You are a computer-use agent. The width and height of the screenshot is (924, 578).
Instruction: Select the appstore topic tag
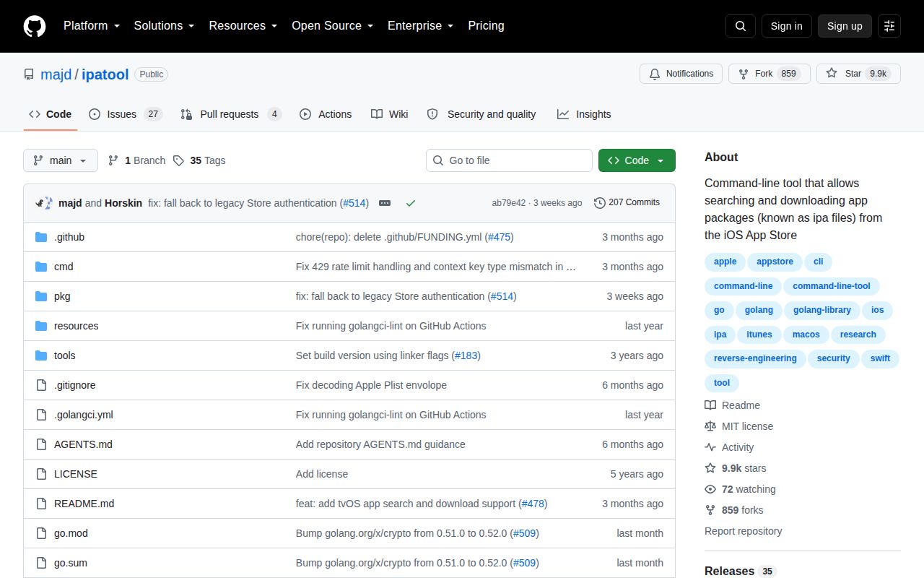775,262
